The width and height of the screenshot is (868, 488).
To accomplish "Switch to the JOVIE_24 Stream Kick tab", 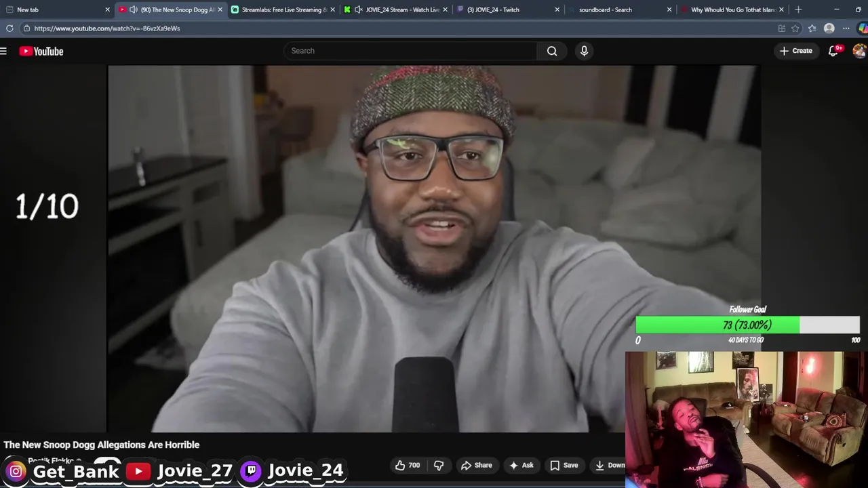I will [395, 9].
